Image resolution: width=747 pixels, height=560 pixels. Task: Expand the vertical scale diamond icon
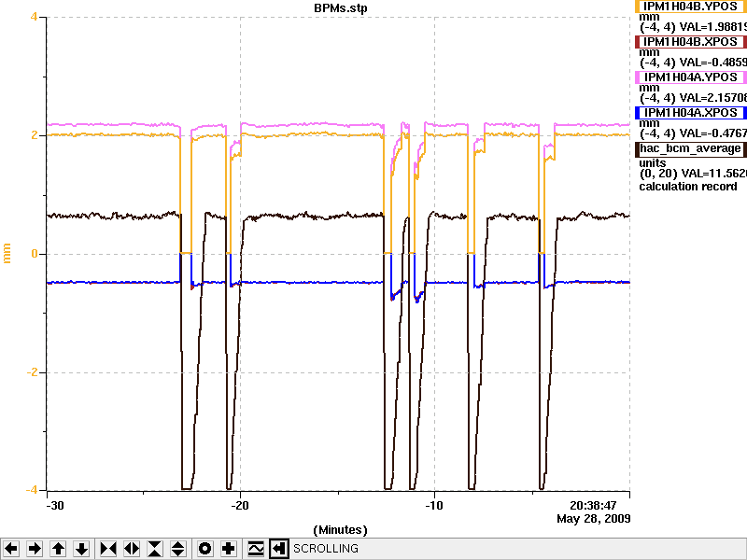tap(178, 549)
